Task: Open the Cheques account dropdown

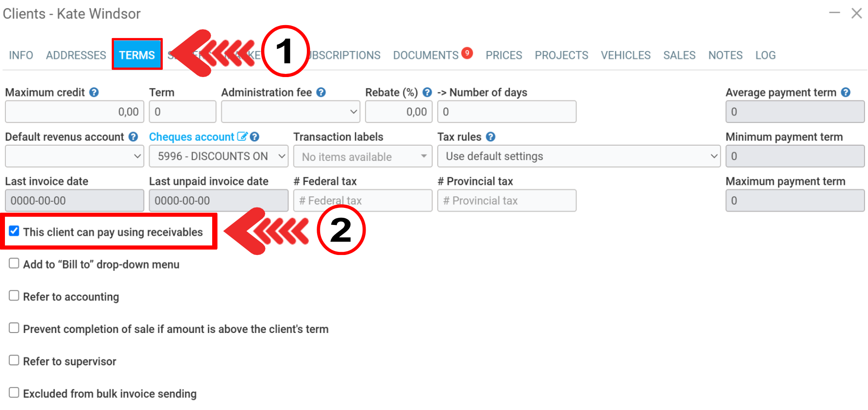Action: point(218,156)
